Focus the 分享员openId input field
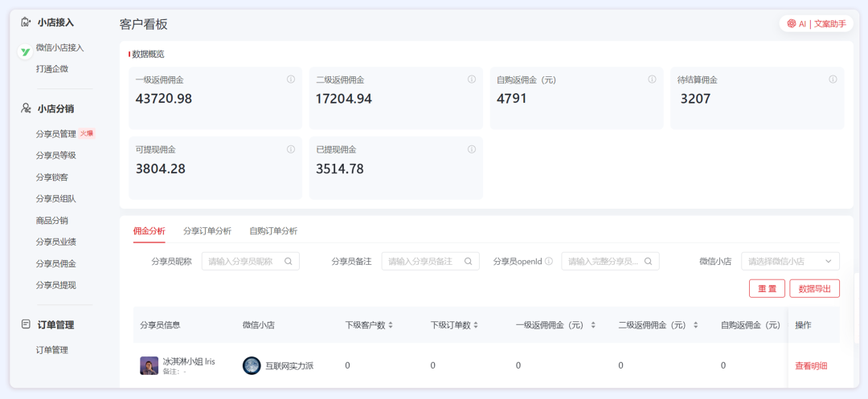 click(x=610, y=262)
